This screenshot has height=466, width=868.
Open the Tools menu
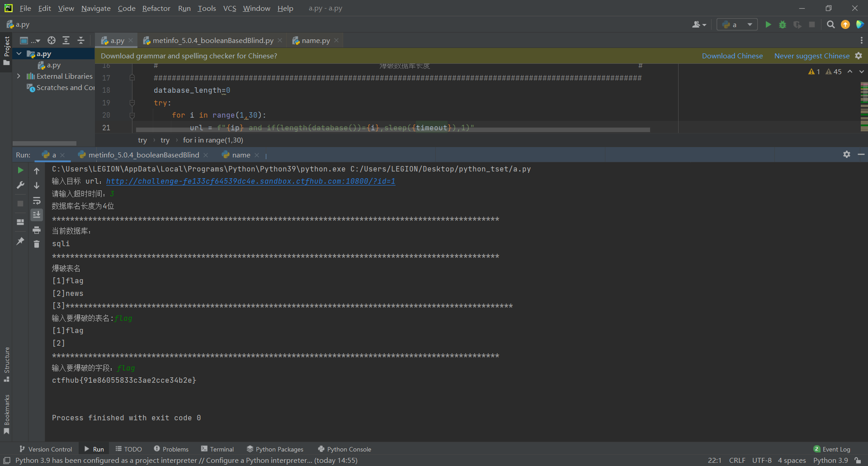point(207,8)
